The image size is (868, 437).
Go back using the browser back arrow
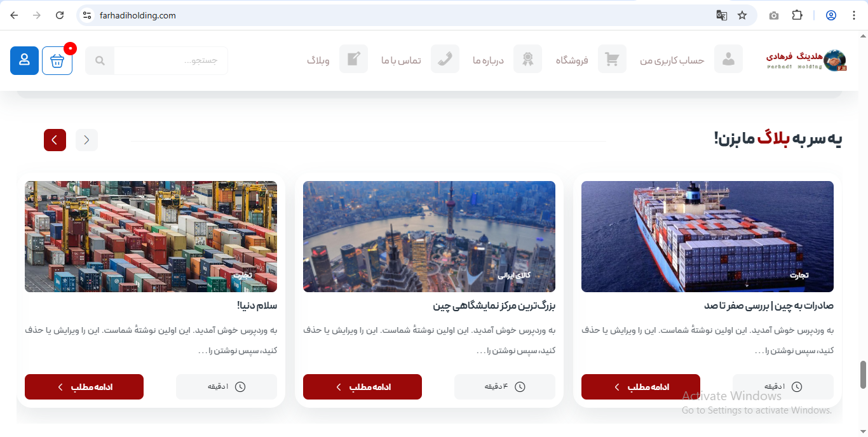[14, 15]
